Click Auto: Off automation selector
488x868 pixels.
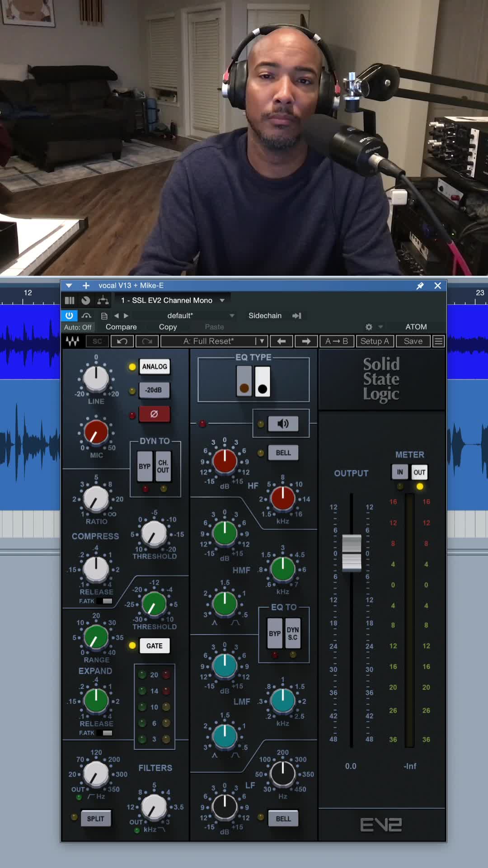click(x=78, y=327)
